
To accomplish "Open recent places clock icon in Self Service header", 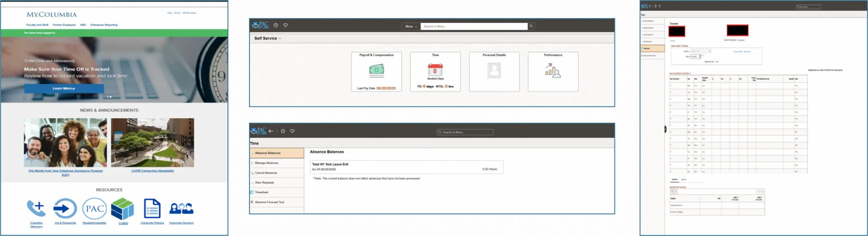I will tap(276, 25).
